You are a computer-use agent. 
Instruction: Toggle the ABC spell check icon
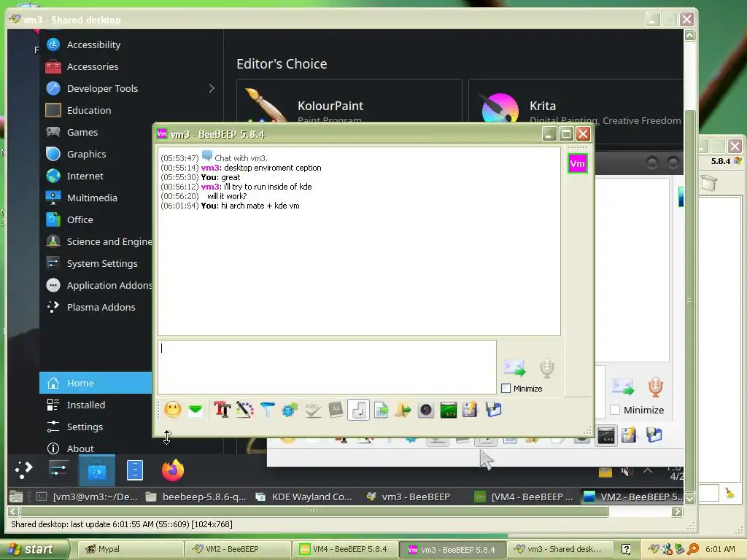point(312,410)
